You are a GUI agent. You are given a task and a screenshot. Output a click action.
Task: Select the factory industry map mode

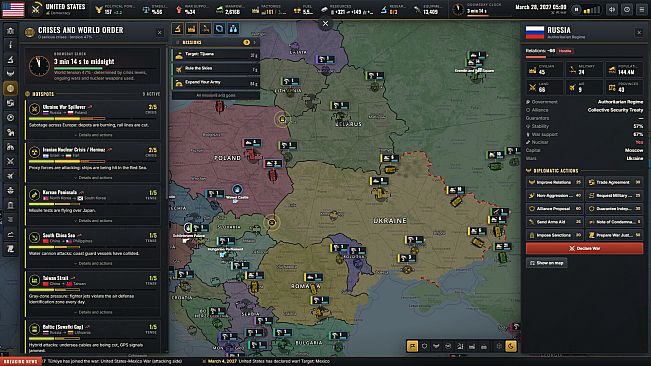472,346
